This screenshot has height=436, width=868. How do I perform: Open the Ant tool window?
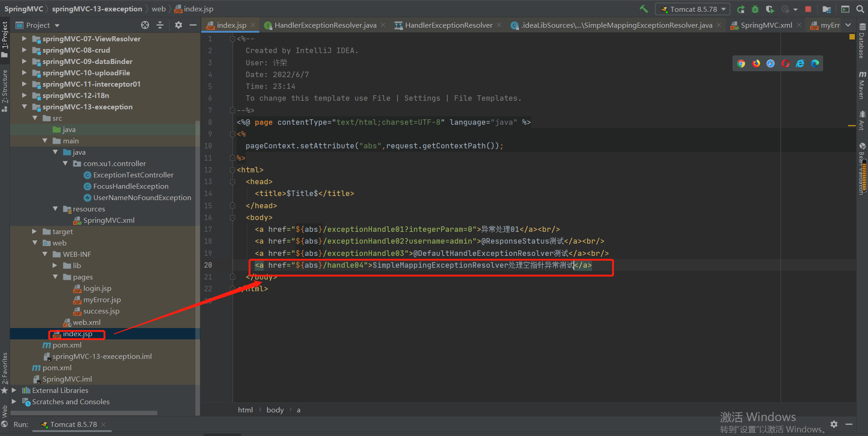click(862, 120)
